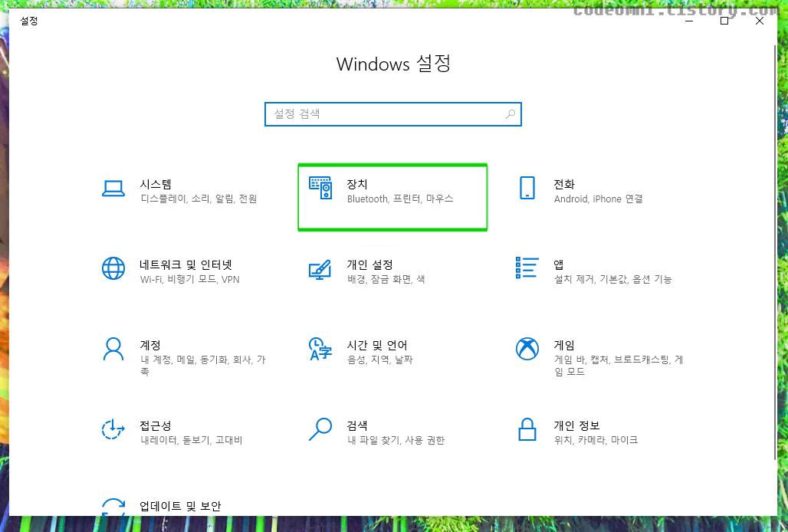The image size is (788, 532).
Task: Open the 시간 및 언어 icon
Action: coord(320,349)
